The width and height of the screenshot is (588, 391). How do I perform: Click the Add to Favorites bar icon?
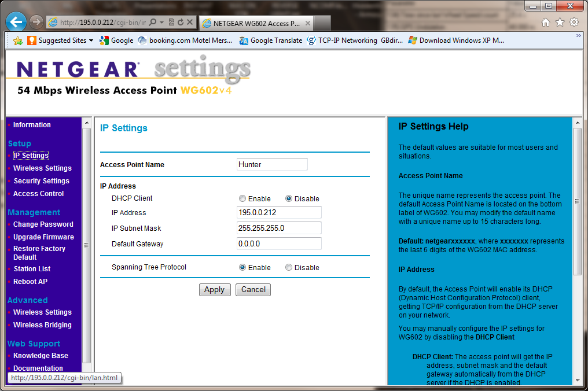point(18,40)
